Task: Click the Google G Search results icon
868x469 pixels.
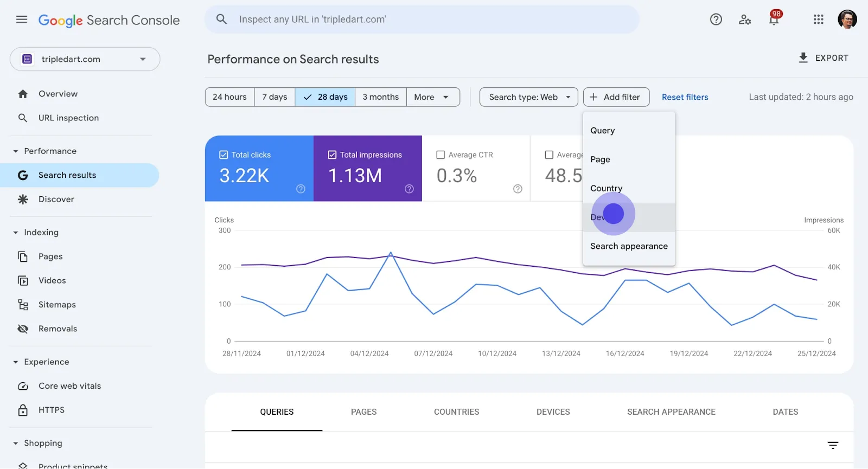Action: click(23, 175)
